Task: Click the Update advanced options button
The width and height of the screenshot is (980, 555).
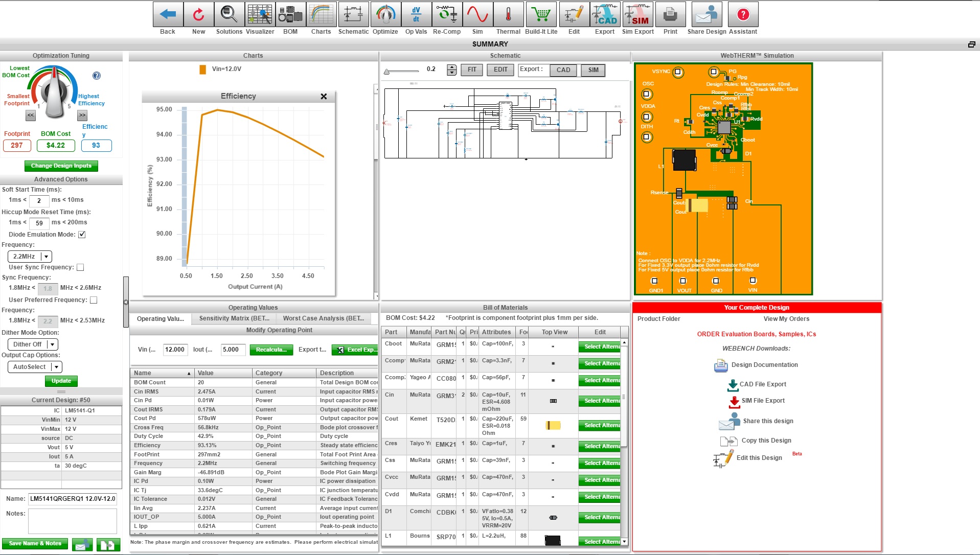Action: (x=61, y=381)
